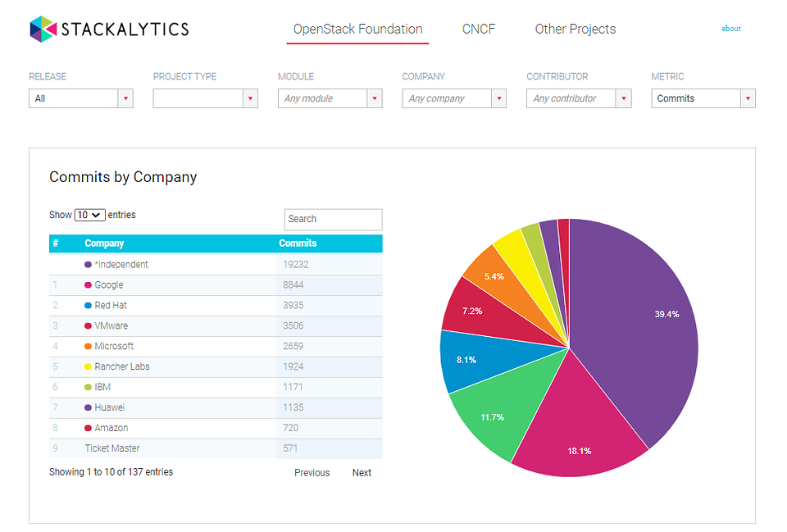Click the purple dot beside Huawei

pos(88,407)
